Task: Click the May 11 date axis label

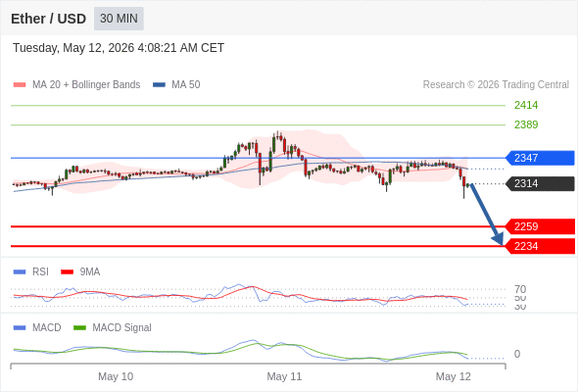Action: coord(284,376)
